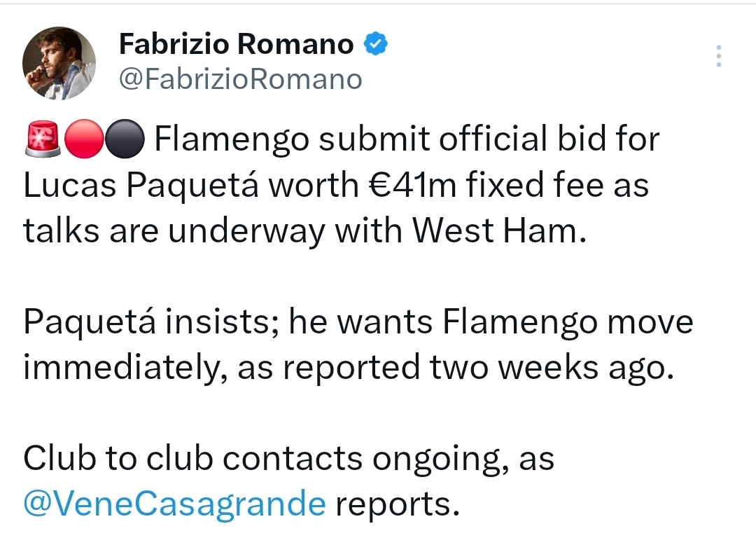Click the siren emoji at the tweet start
The width and height of the screenshot is (756, 545).
pyautogui.click(x=41, y=139)
